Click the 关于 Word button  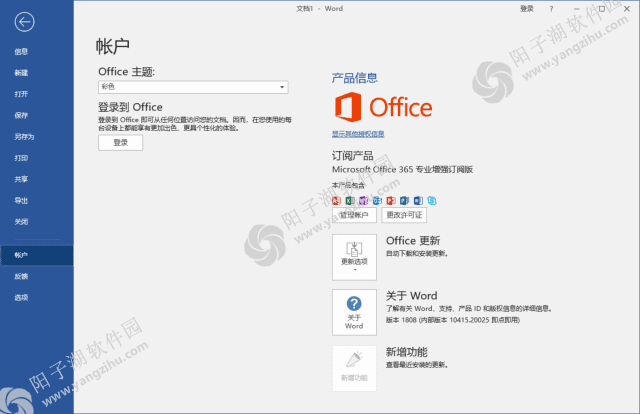tap(354, 312)
